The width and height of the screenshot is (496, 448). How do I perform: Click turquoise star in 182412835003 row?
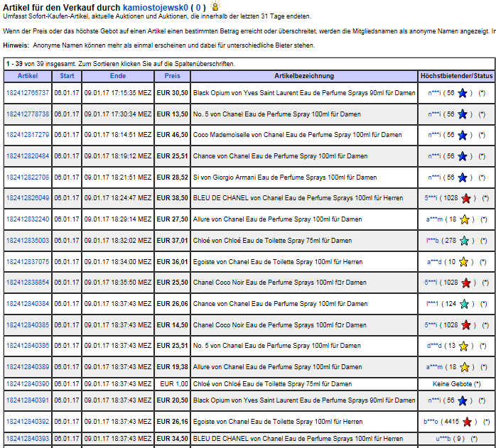pos(464,241)
